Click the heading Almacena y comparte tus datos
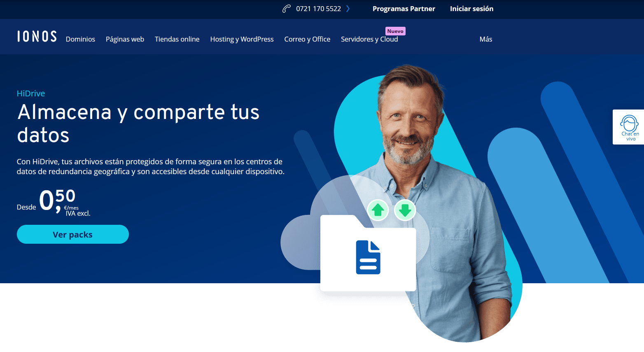The height and width of the screenshot is (352, 644). pyautogui.click(x=138, y=124)
